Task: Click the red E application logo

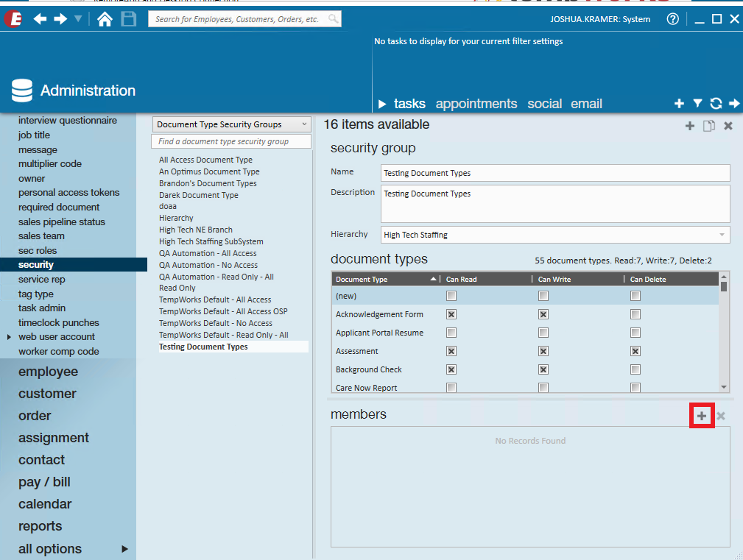Action: [13, 19]
